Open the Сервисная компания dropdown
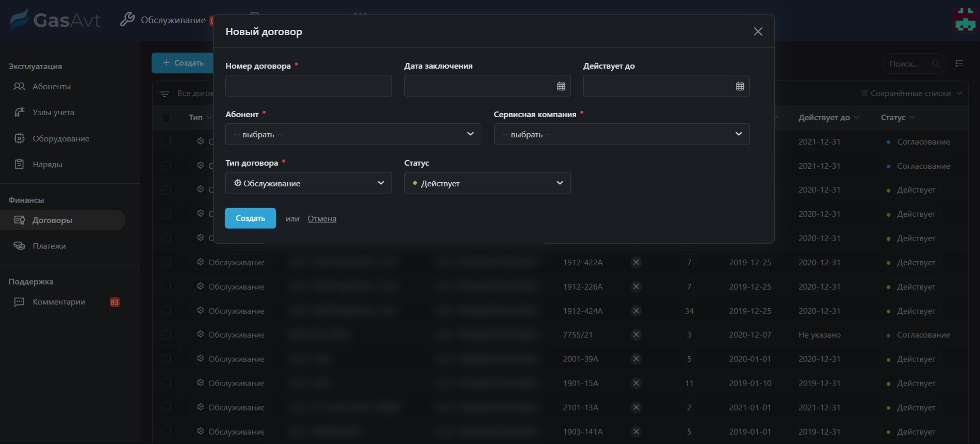Image resolution: width=980 pixels, height=444 pixels. click(x=622, y=134)
